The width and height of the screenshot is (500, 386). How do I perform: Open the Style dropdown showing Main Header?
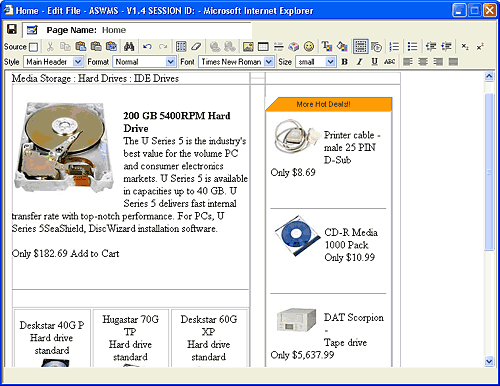(53, 62)
